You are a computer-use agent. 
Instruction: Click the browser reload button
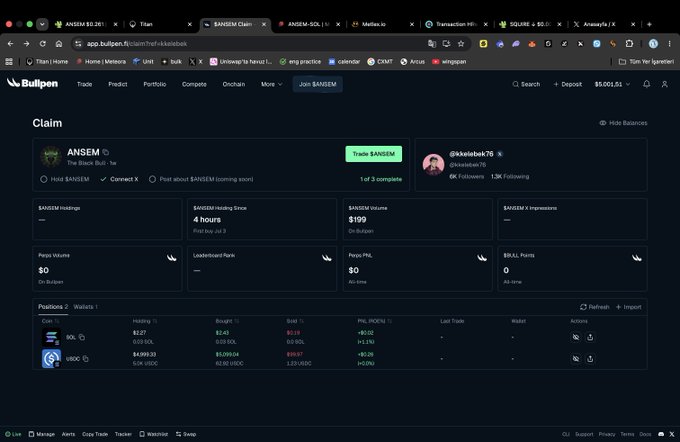tap(42, 43)
